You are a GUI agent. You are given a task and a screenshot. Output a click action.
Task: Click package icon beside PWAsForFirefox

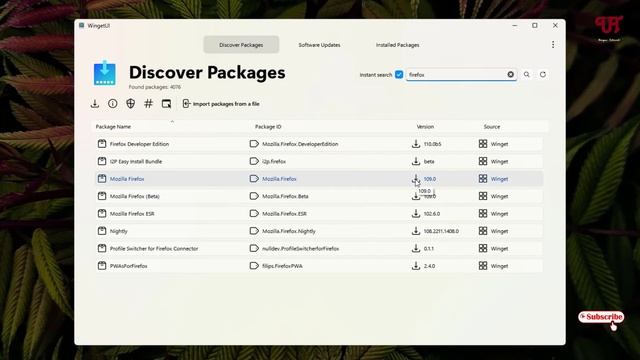102,266
